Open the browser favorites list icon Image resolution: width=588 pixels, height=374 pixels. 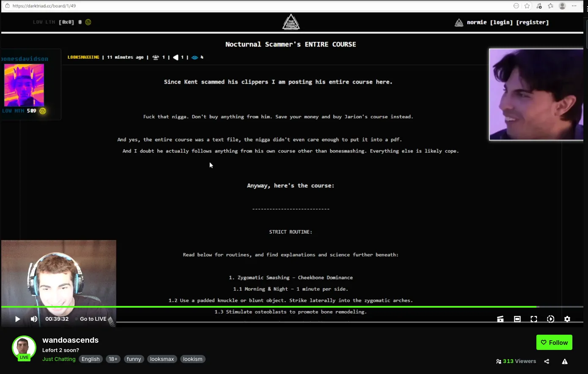(x=550, y=6)
